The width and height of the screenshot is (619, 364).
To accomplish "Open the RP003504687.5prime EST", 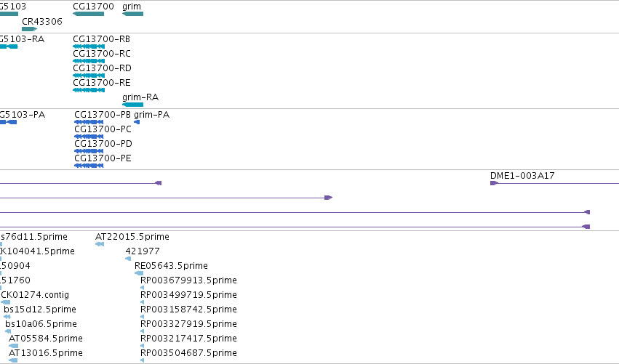I will coord(142,360).
